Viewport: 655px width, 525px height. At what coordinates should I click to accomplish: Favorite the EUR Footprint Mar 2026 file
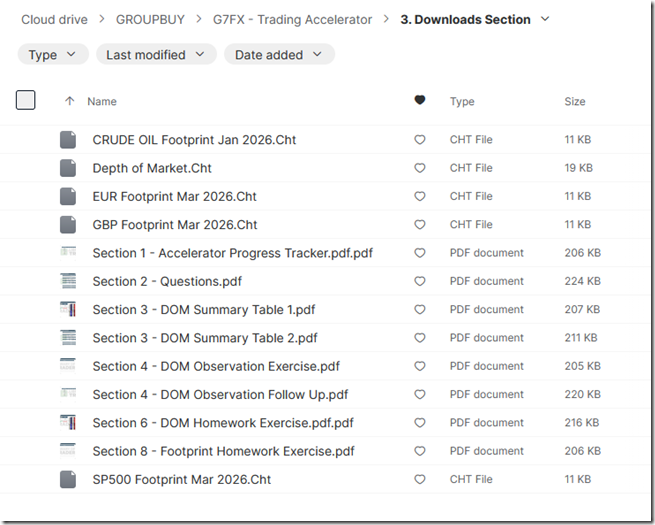(x=419, y=197)
